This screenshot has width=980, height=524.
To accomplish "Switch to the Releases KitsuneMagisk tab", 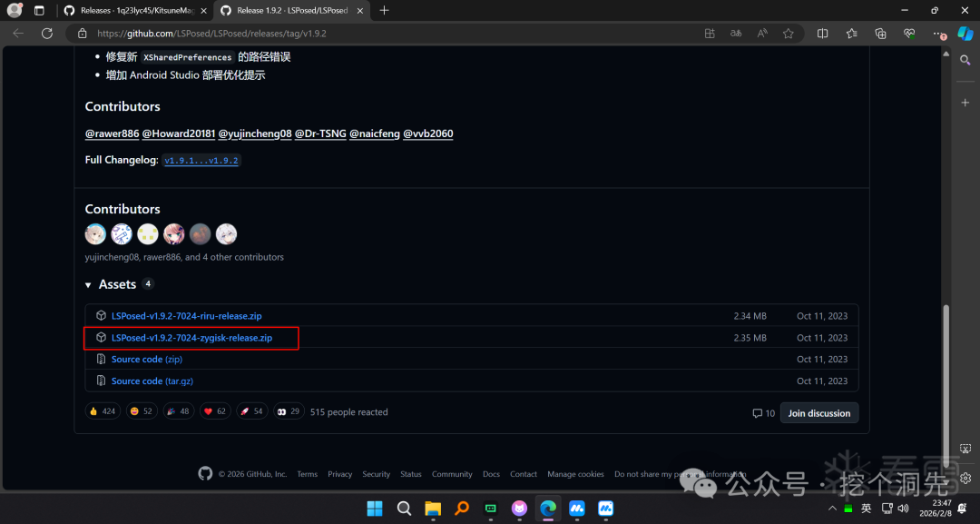I will pyautogui.click(x=134, y=11).
